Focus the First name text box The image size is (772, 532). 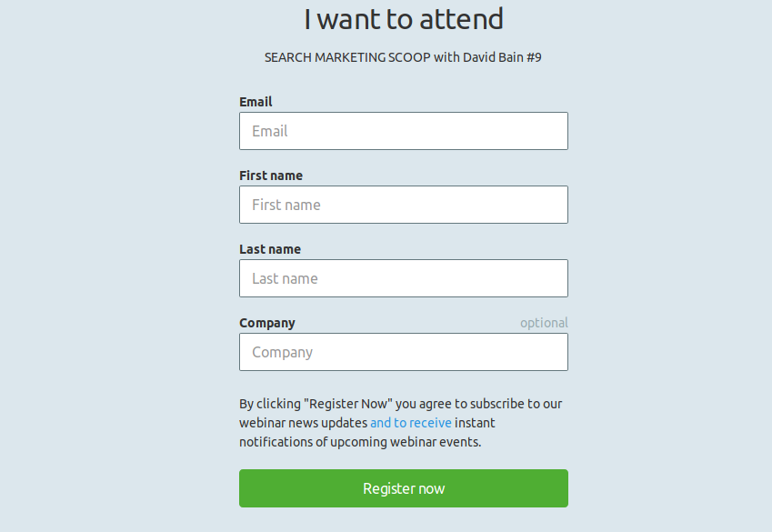404,205
